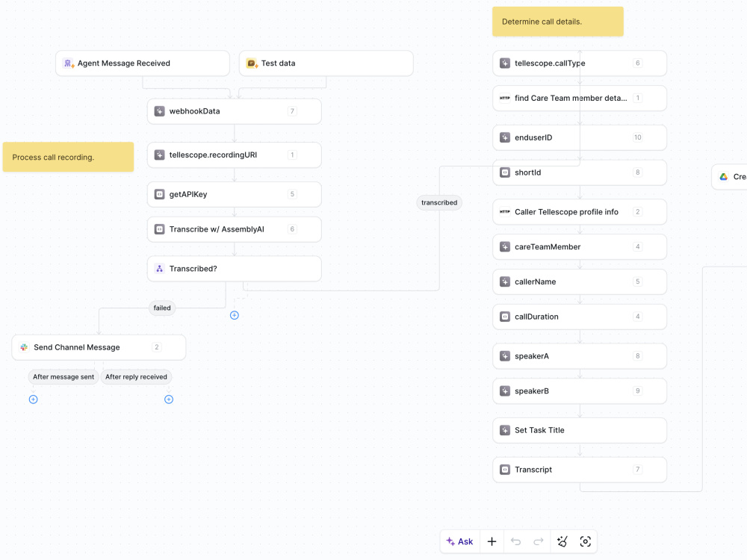This screenshot has height=560, width=747.
Task: Select the Determine call details sticky note
Action: (558, 22)
